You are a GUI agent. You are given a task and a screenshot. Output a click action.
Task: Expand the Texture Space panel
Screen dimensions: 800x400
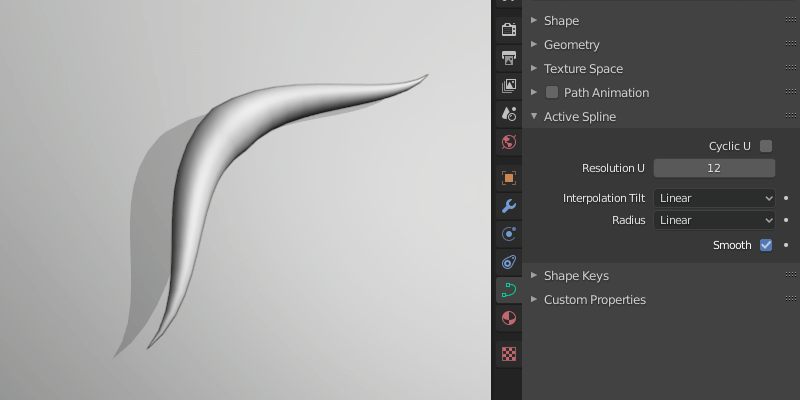pyautogui.click(x=534, y=68)
